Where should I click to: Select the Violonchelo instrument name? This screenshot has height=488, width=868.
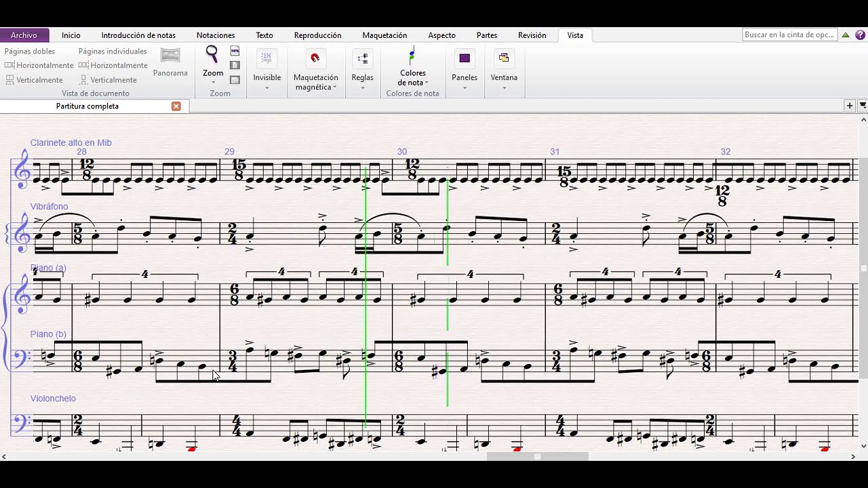coord(53,399)
